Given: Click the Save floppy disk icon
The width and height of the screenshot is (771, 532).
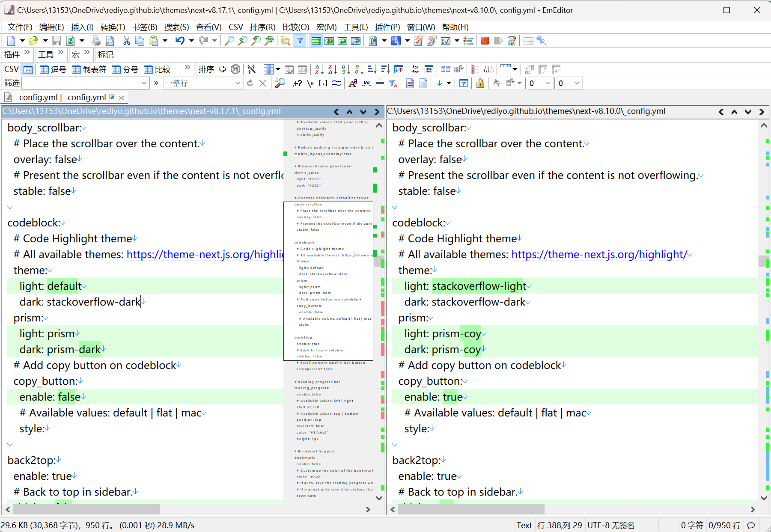Looking at the screenshot, I should [57, 41].
